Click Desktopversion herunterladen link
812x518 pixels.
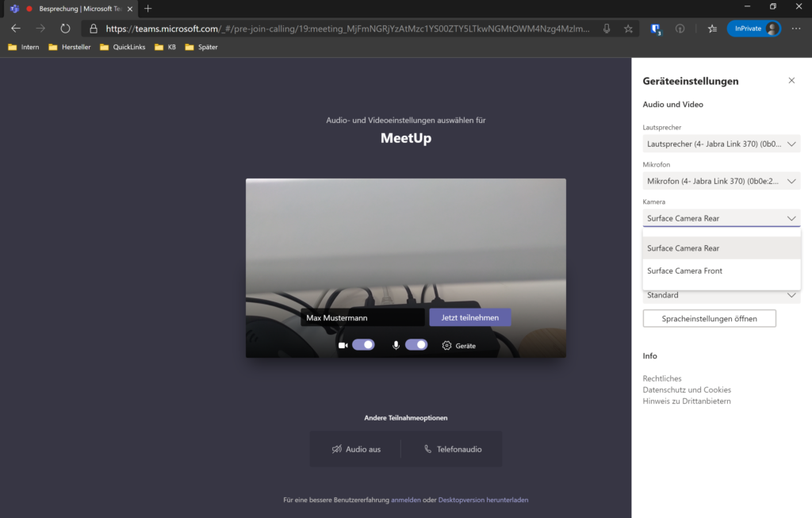pos(483,500)
